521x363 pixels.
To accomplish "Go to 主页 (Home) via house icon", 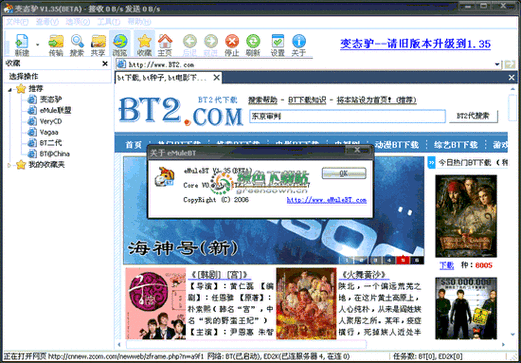I will [x=165, y=45].
